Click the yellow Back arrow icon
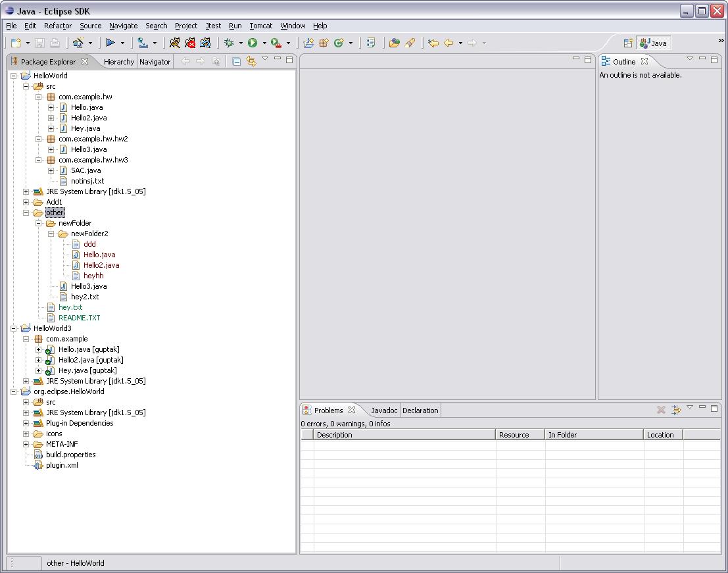 449,43
